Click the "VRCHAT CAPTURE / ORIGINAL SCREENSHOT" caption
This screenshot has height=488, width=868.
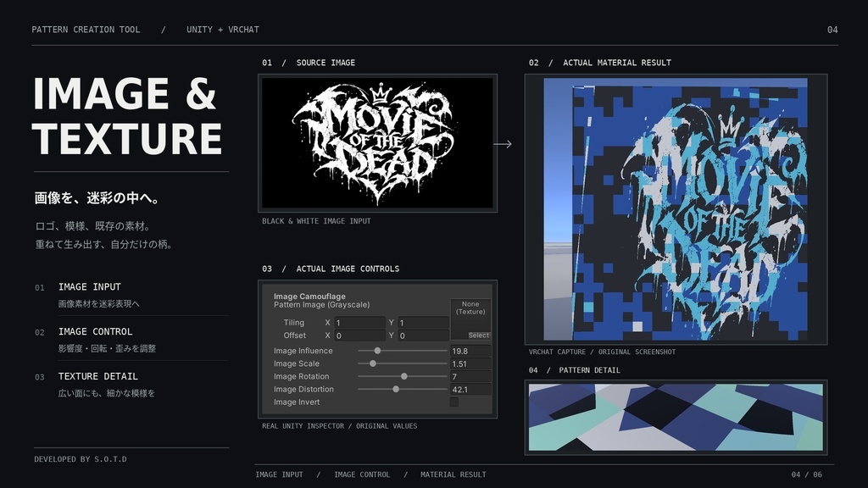click(603, 352)
